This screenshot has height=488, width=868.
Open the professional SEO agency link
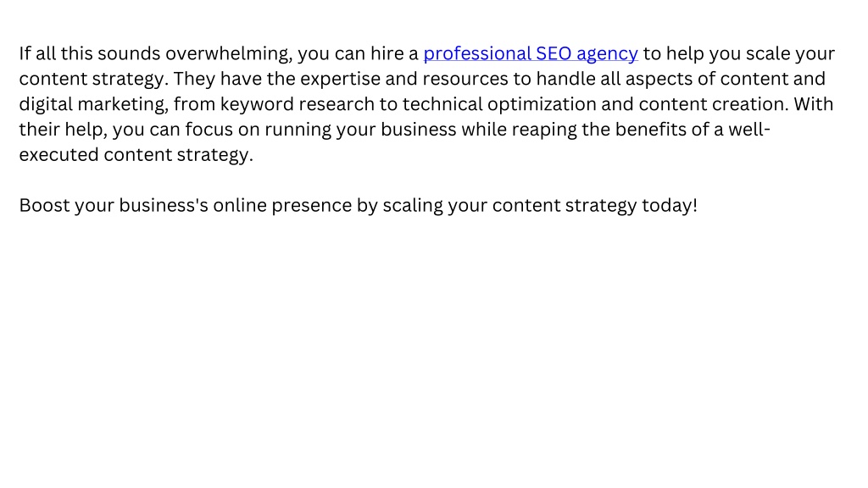coord(531,53)
